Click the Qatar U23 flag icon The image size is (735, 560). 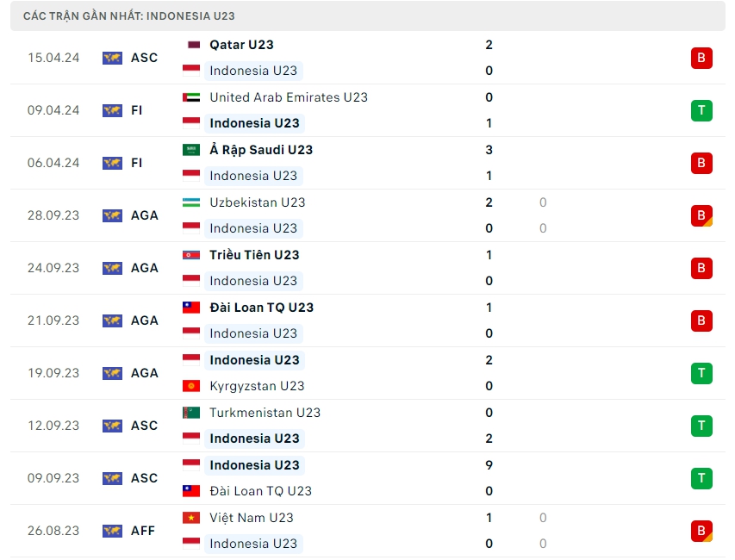tap(191, 45)
